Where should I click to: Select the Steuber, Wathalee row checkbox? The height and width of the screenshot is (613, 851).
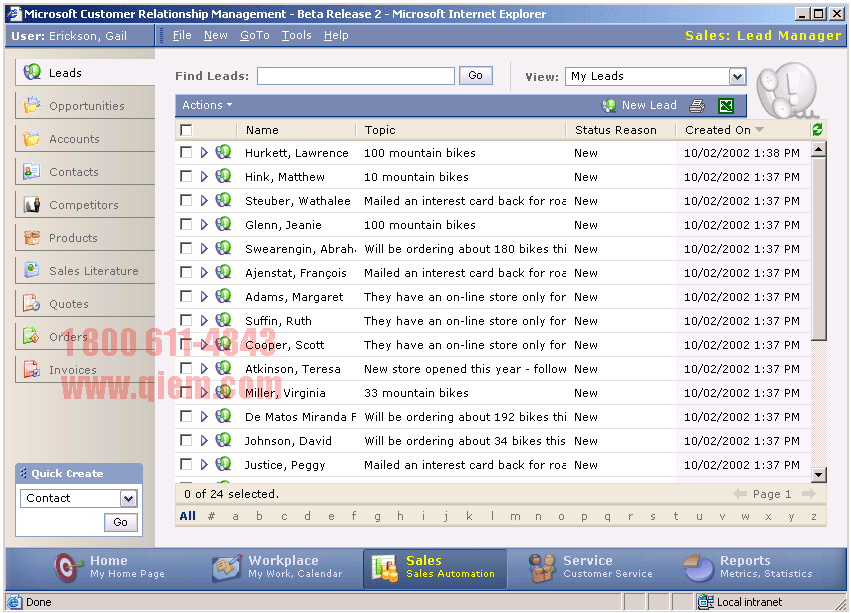tap(186, 200)
